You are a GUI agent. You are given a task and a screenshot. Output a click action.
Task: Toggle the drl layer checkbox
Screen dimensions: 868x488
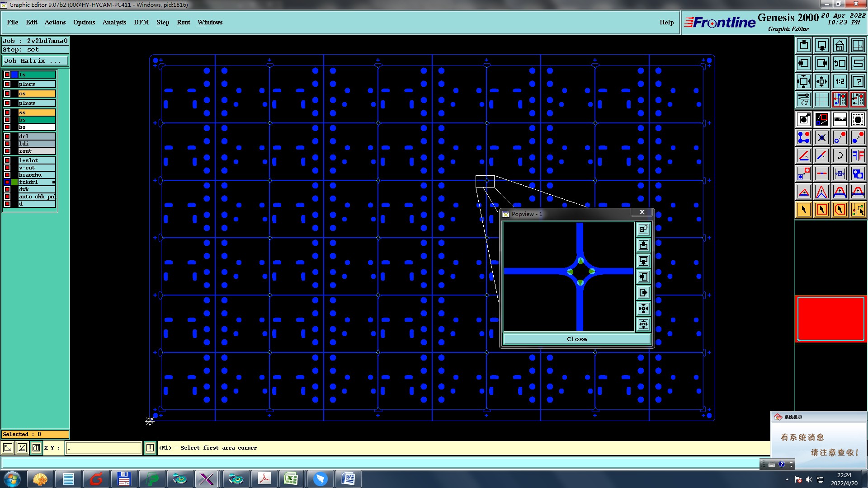click(x=7, y=136)
